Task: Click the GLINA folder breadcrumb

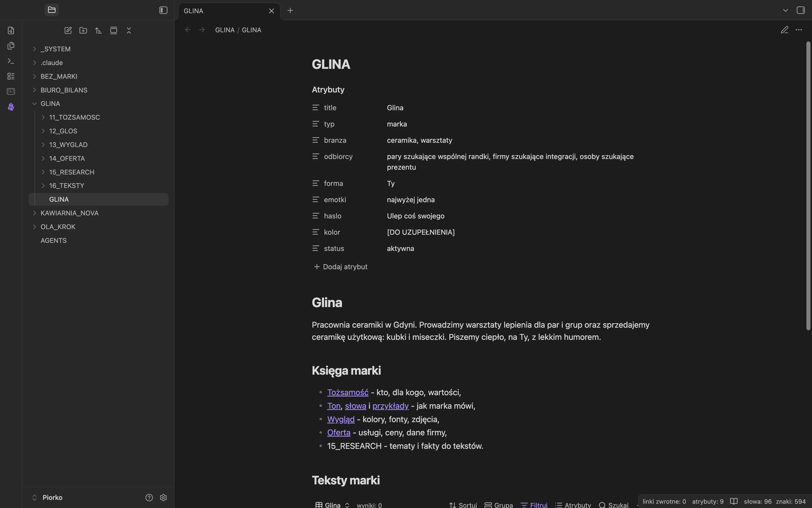Action: [x=225, y=30]
